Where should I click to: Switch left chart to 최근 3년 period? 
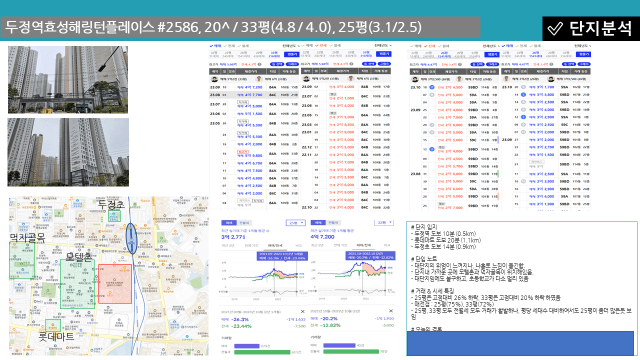[228, 245]
